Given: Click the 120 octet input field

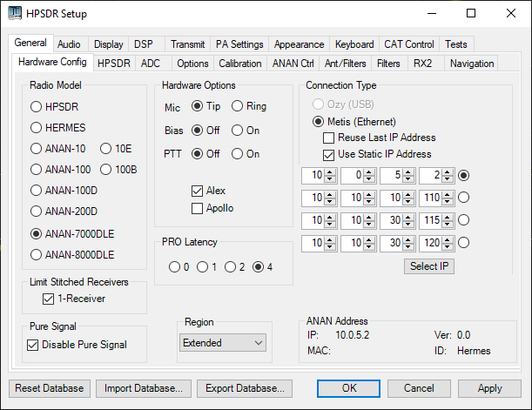Looking at the screenshot, I should tap(430, 243).
